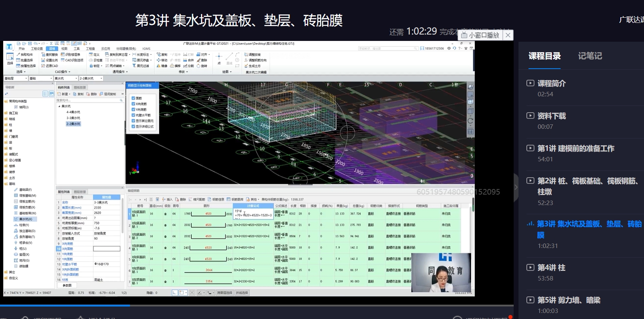The height and width of the screenshot is (319, 644).
Task: Click the first rebar row 计算公式 cell
Action: tap(253, 214)
